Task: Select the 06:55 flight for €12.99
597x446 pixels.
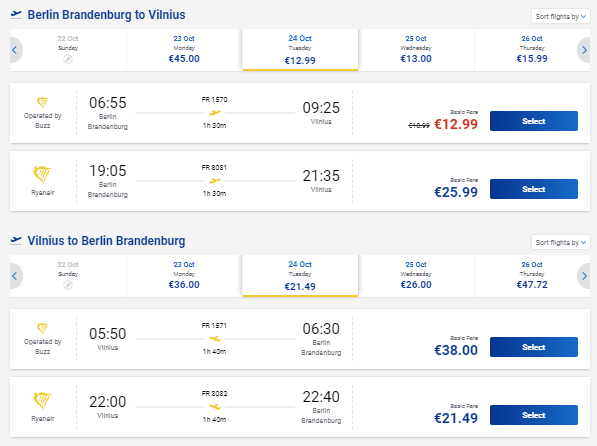Action: pos(534,121)
